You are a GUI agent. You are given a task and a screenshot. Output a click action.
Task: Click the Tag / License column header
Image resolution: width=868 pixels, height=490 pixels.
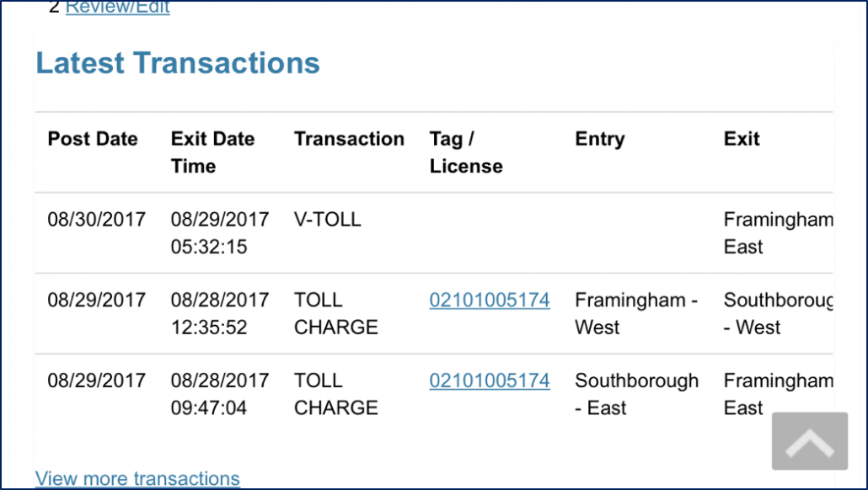(465, 152)
